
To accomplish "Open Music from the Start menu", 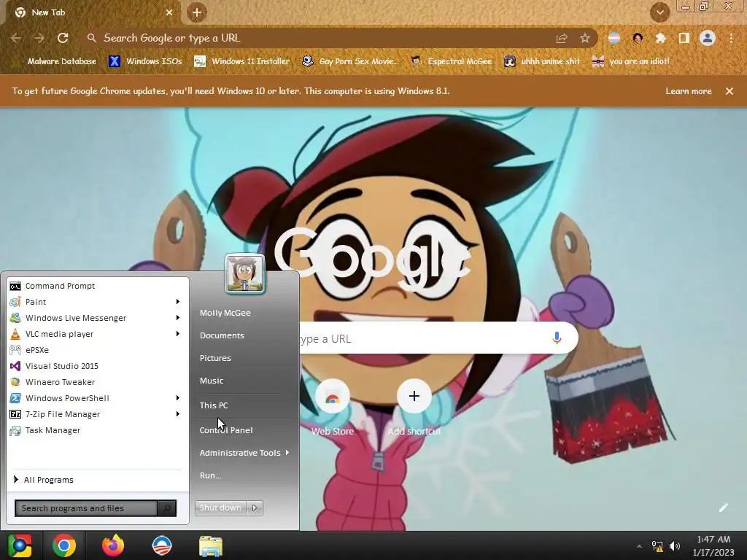I will point(211,381).
